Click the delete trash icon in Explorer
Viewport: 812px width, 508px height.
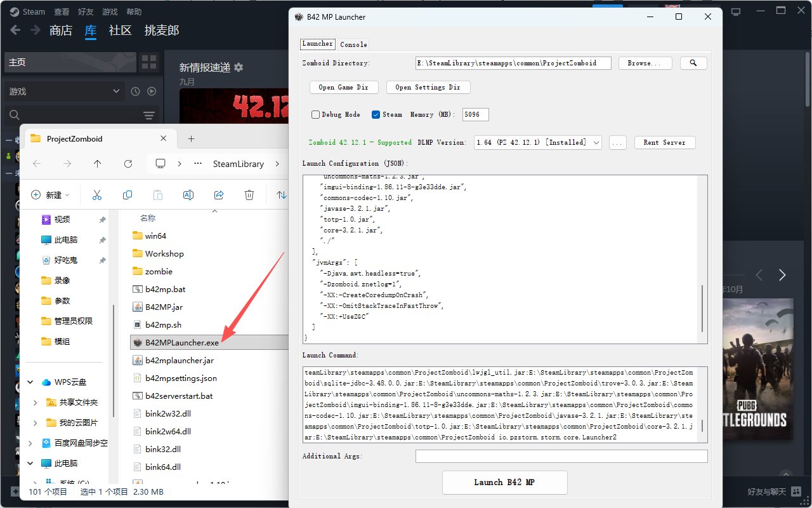point(249,195)
